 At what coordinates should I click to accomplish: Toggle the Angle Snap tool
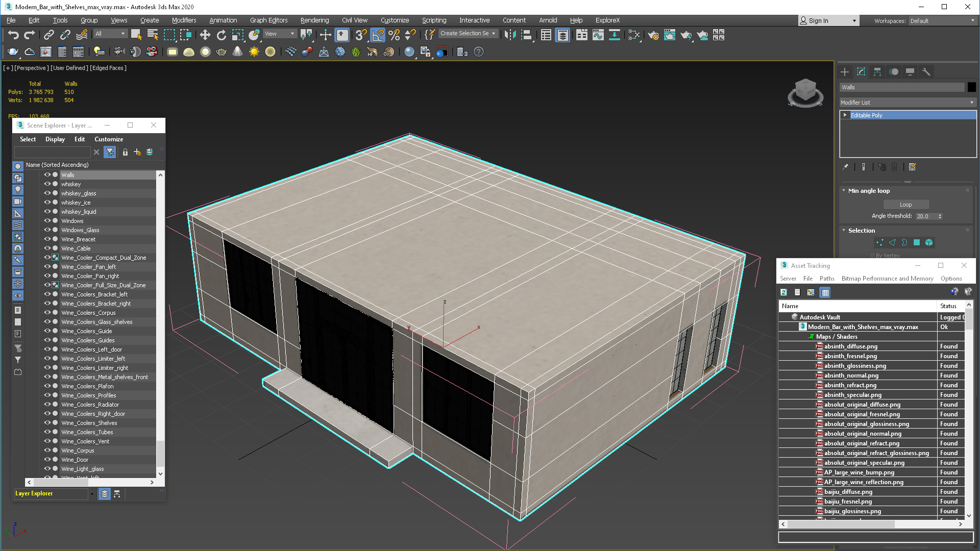coord(378,35)
